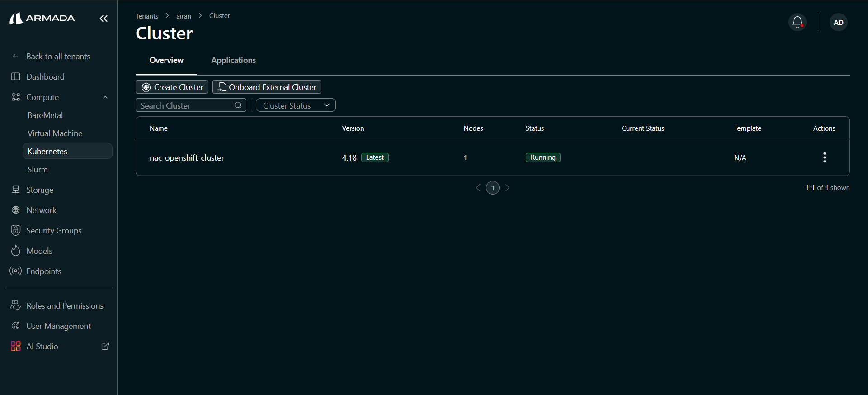Click the Dashboard sidebar icon
Viewport: 868px width, 395px height.
click(16, 76)
